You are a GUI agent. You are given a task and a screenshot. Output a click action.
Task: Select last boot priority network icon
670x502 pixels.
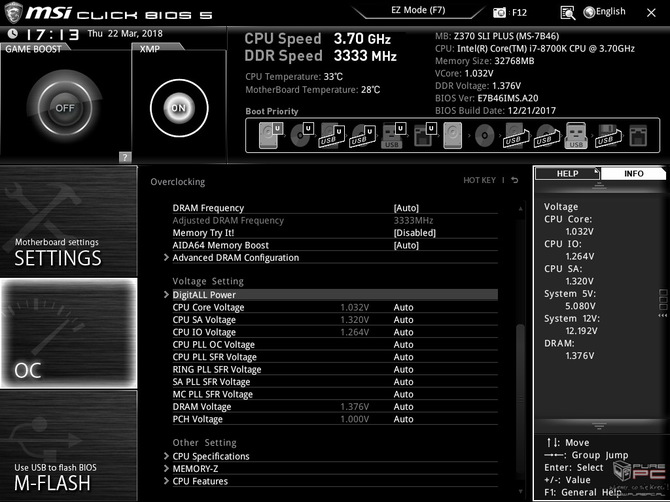pos(638,135)
